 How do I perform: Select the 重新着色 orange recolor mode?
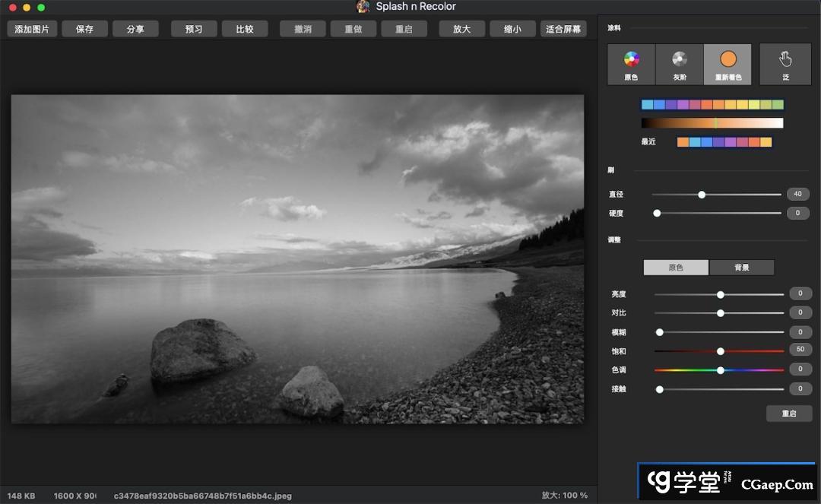coord(727,64)
